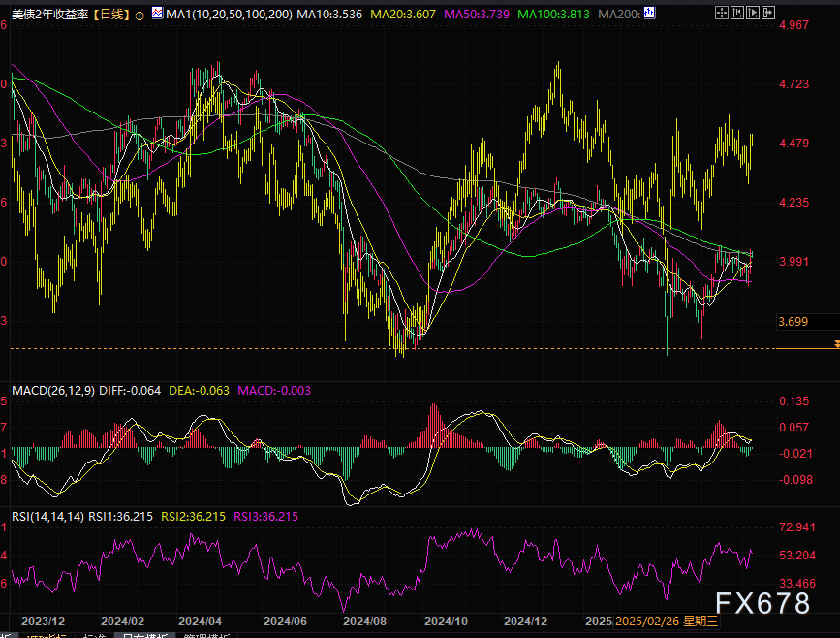840x638 pixels.
Task: Select the 日内模板 tab at bottom
Action: [140, 635]
